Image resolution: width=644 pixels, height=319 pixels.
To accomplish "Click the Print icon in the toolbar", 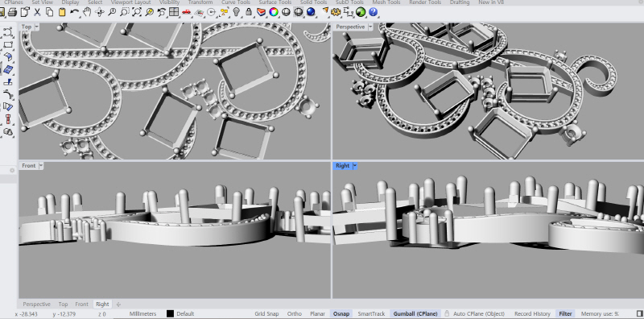I will point(12,12).
